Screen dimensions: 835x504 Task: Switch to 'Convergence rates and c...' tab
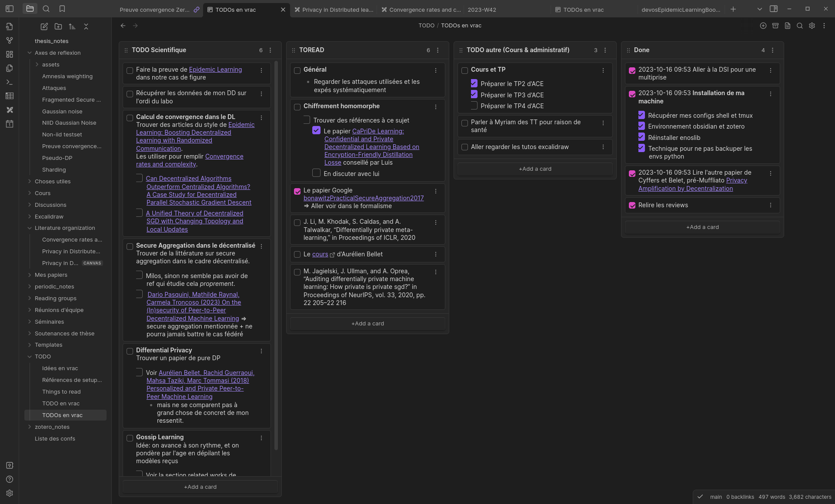coord(421,10)
